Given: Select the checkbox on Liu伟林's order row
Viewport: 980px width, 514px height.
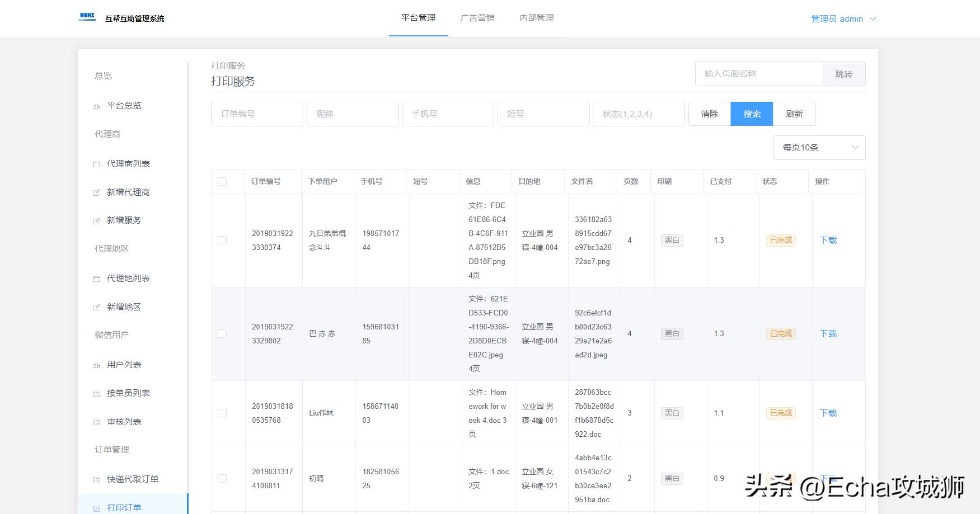Looking at the screenshot, I should click(x=222, y=413).
